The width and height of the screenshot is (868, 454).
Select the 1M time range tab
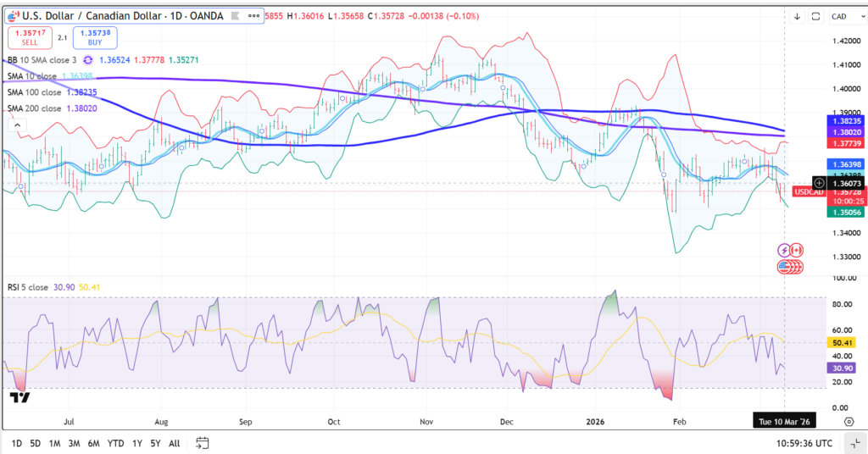click(54, 443)
